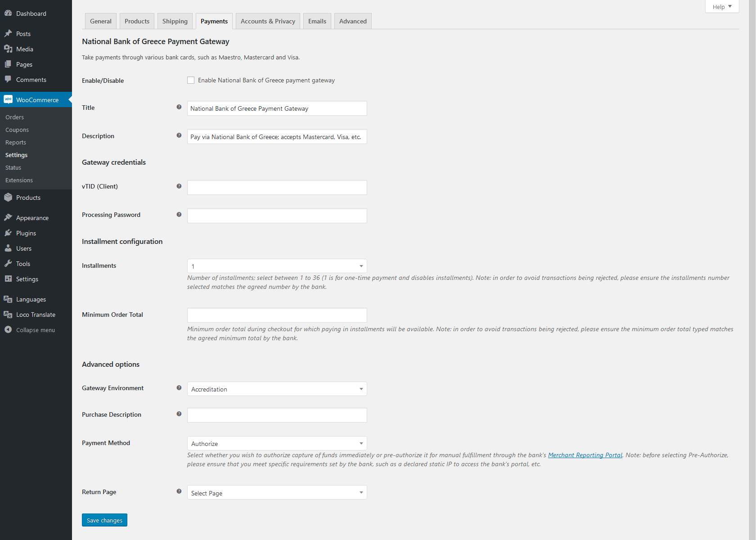Screen dimensions: 756x540
Task: Click the help icon next to Title
Action: [x=179, y=107]
